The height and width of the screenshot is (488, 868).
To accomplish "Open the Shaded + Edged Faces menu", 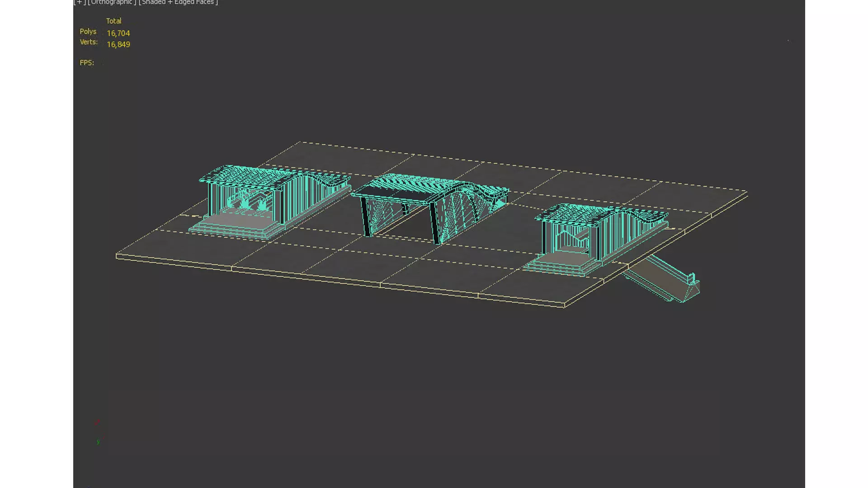I will tap(178, 2).
